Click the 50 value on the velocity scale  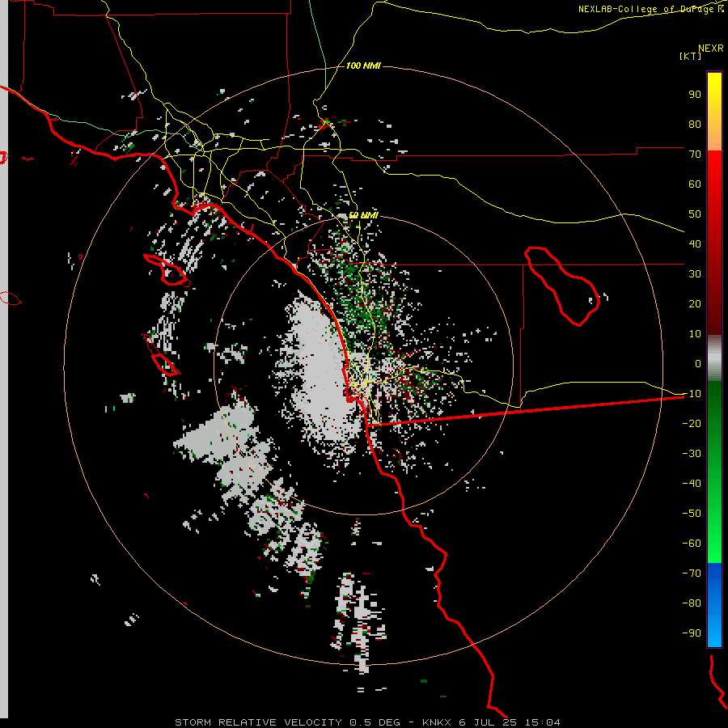[x=695, y=214]
